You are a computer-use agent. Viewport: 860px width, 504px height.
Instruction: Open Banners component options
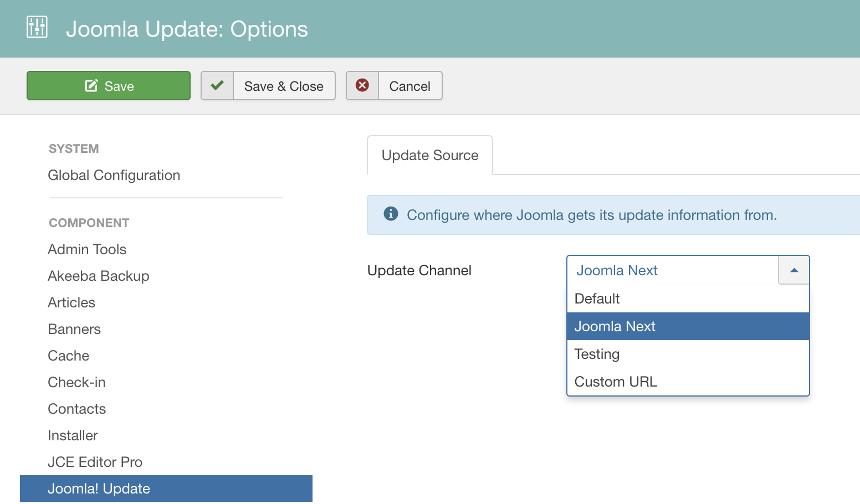pos(74,329)
